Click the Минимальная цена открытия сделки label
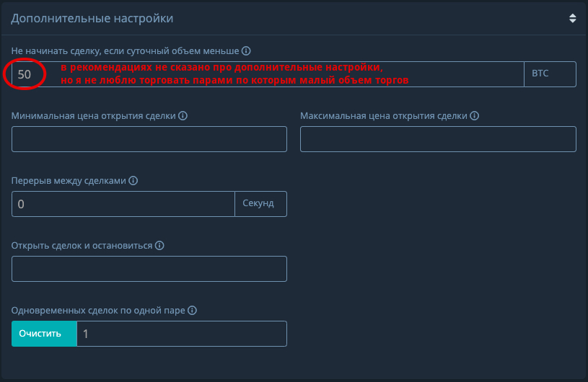This screenshot has height=382, width=588. tap(93, 115)
